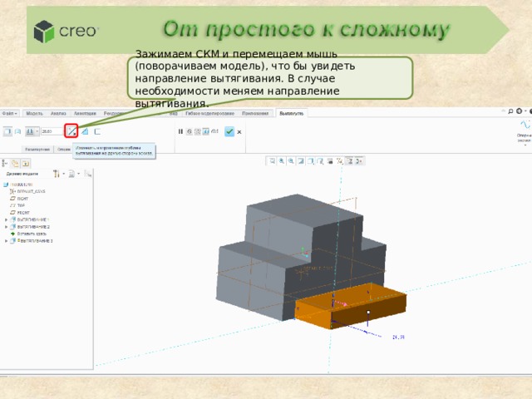Select the extrude as solid icon
The image size is (532, 399).
[7, 131]
